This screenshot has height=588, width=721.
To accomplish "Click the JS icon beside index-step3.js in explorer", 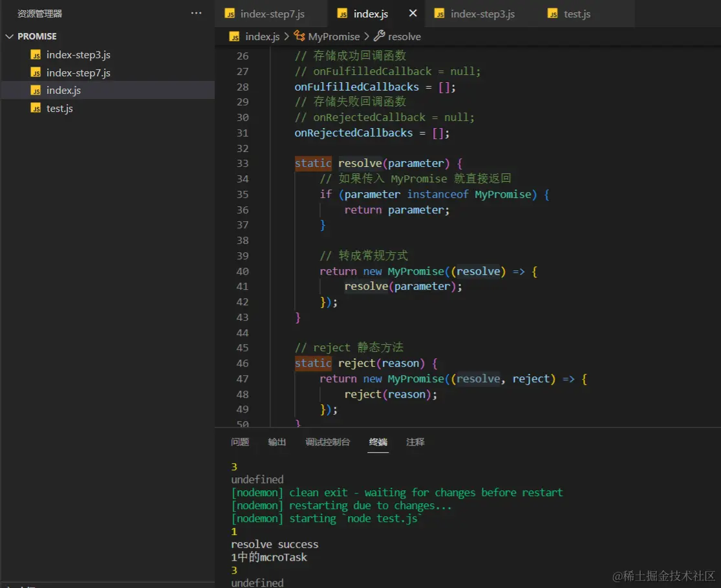I will (36, 55).
